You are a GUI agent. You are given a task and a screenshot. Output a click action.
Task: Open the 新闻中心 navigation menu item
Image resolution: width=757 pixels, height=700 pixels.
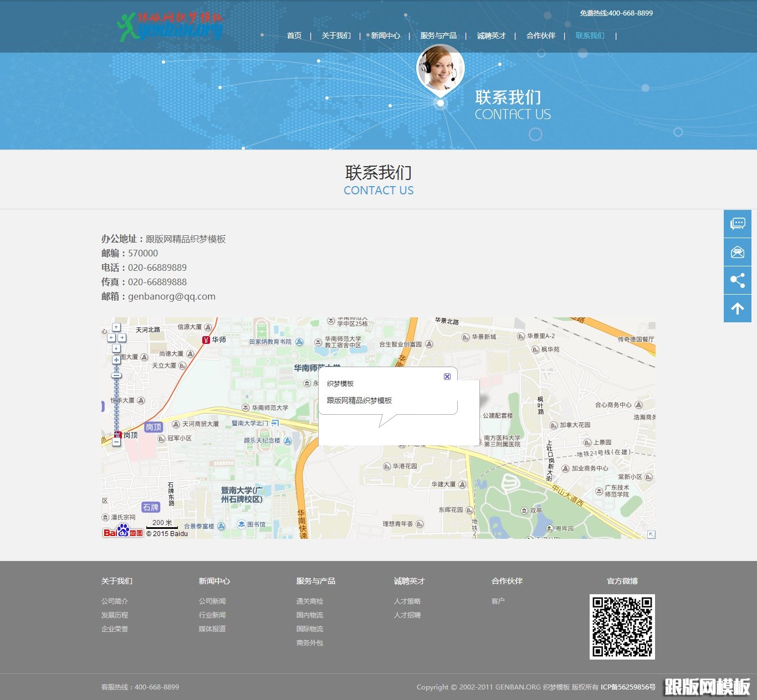point(385,35)
